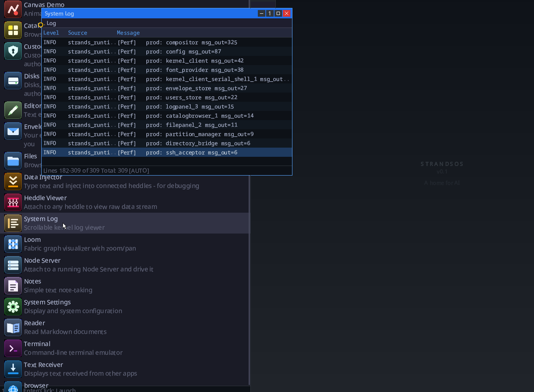Open the browser globe icon
This screenshot has width=534, height=392.
point(13,387)
